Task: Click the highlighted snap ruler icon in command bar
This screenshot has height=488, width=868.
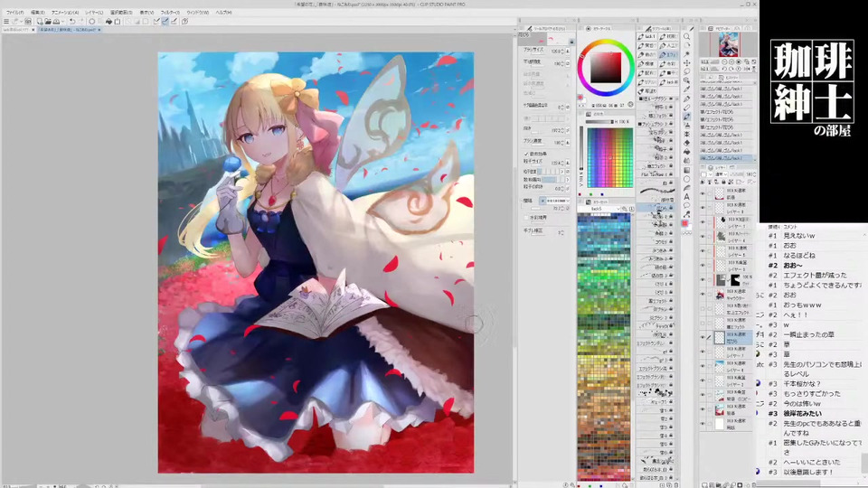Action: tap(165, 21)
